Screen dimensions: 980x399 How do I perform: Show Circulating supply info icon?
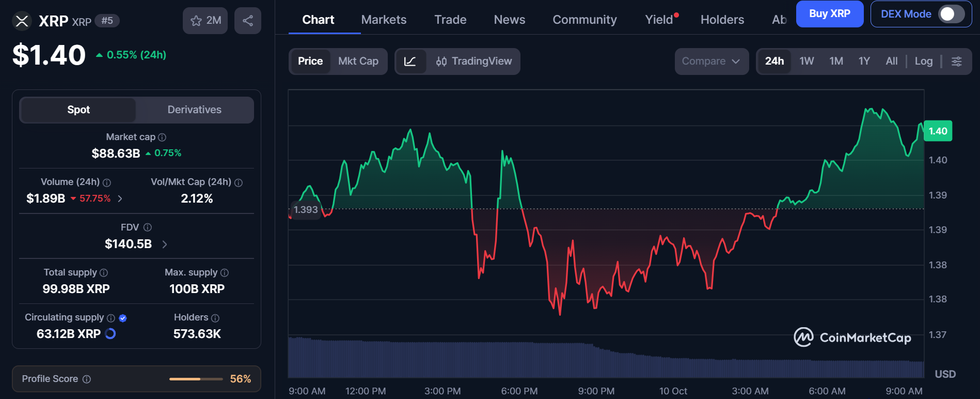point(110,318)
